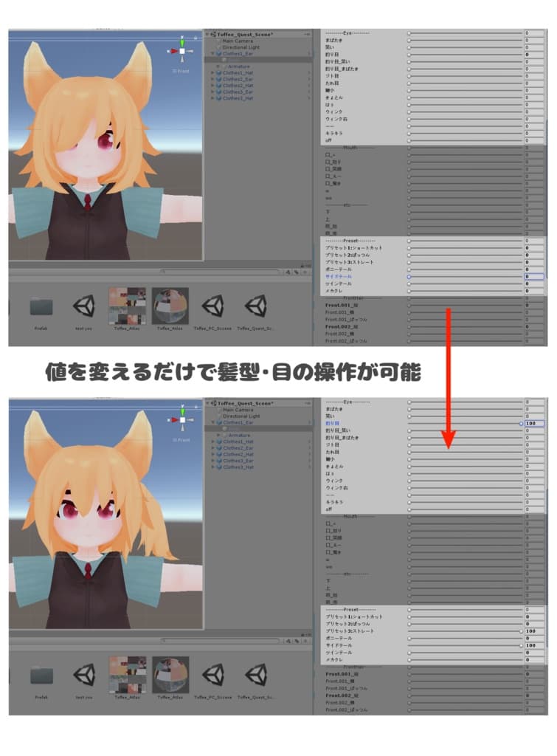The height and width of the screenshot is (756, 557).
Task: Focus サイドテール value field in upper screenshot
Action: click(x=534, y=277)
